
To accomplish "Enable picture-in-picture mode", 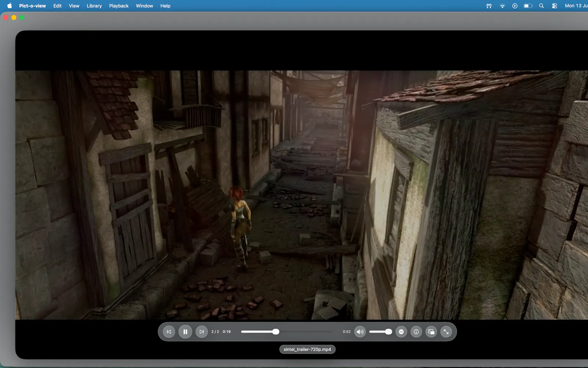I will (x=431, y=332).
